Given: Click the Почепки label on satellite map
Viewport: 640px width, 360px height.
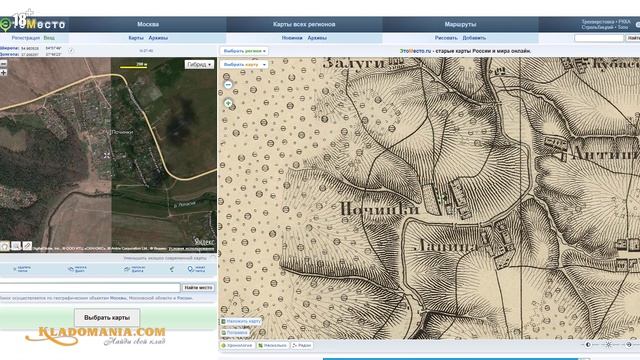Looking at the screenshot, I should coord(122,132).
